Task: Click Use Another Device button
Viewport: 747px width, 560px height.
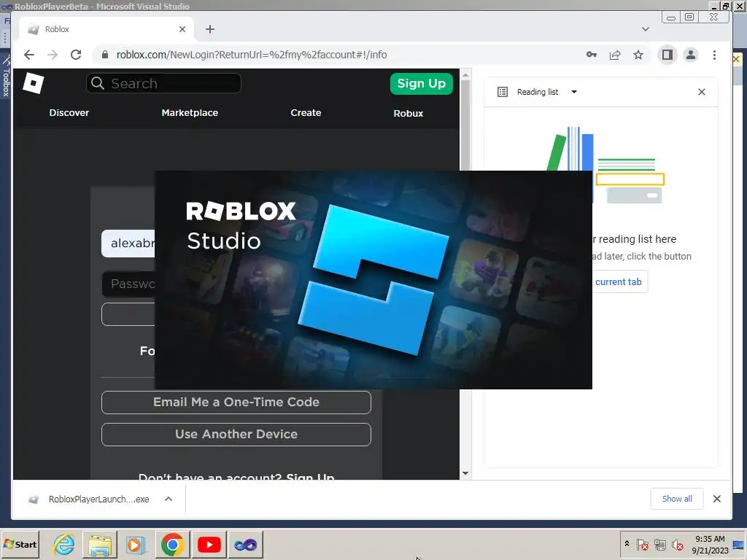Action: point(236,435)
